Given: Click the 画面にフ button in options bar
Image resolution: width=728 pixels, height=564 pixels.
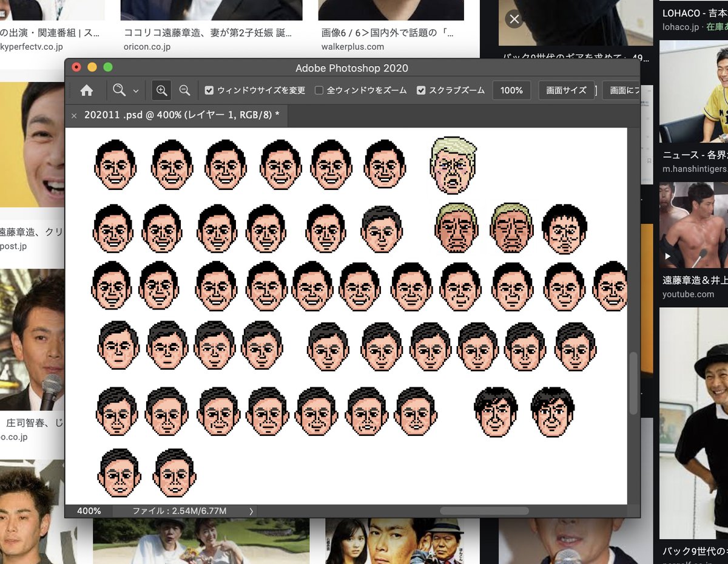Looking at the screenshot, I should point(621,90).
